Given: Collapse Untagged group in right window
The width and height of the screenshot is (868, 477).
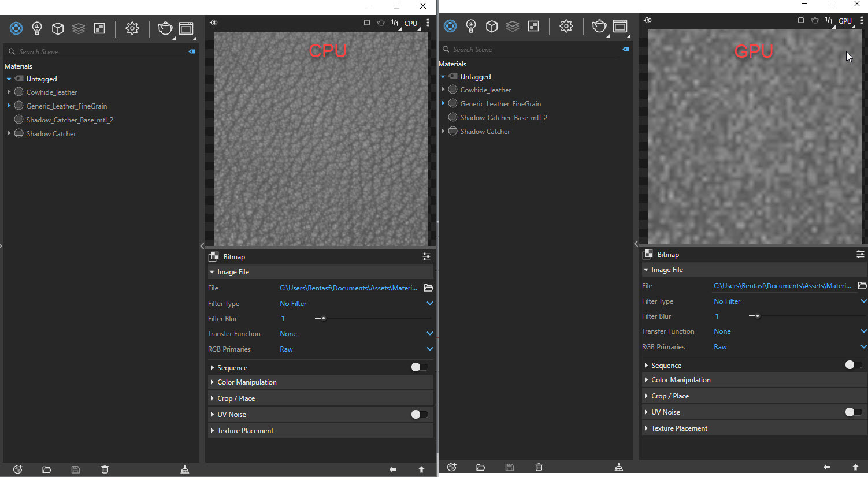Looking at the screenshot, I should pos(443,76).
